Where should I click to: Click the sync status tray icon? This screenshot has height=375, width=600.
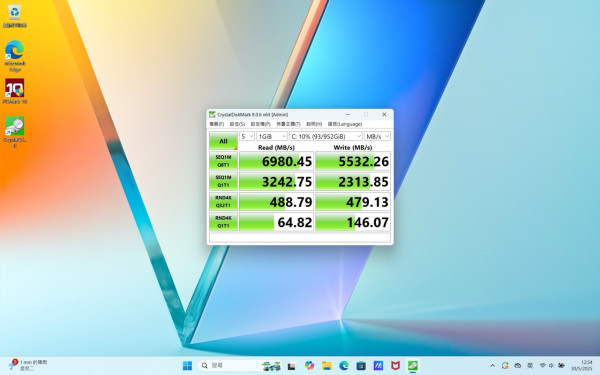tap(505, 366)
